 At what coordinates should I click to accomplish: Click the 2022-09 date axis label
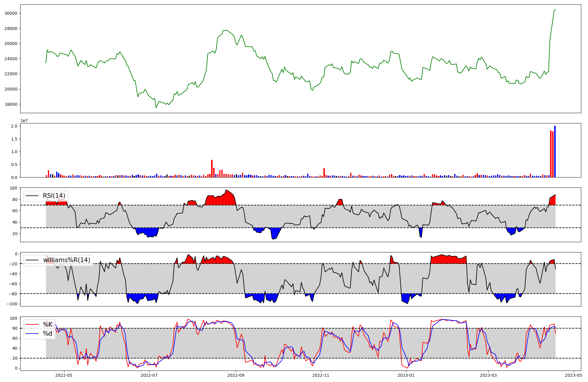click(x=236, y=375)
